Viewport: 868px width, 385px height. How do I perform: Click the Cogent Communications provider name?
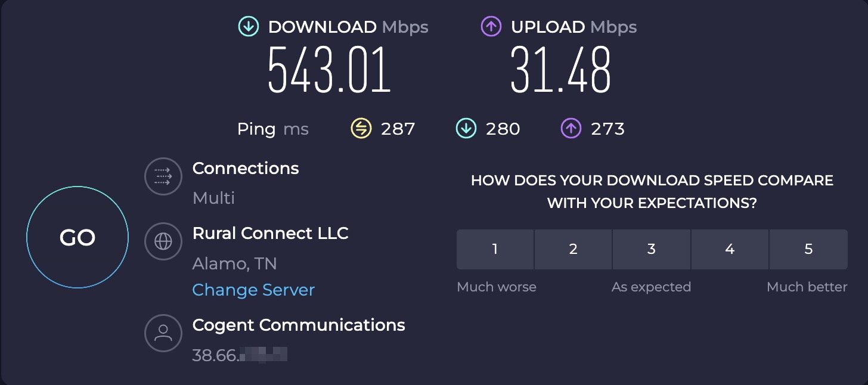pos(299,325)
